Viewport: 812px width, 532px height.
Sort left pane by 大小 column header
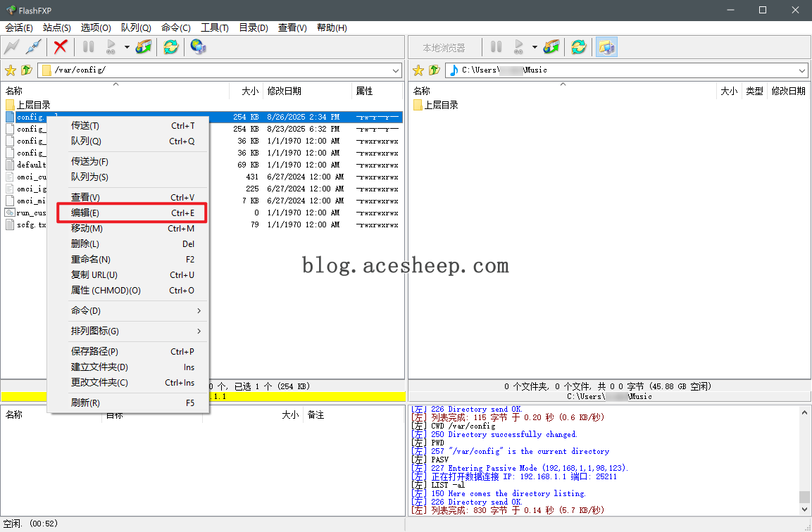coord(246,91)
